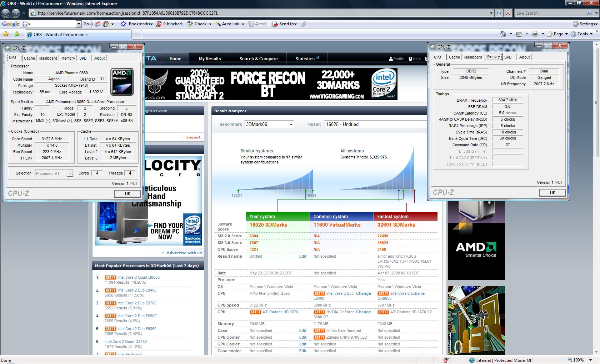Switch to Mainboard tab in left CPU-Z window

pyautogui.click(x=48, y=58)
